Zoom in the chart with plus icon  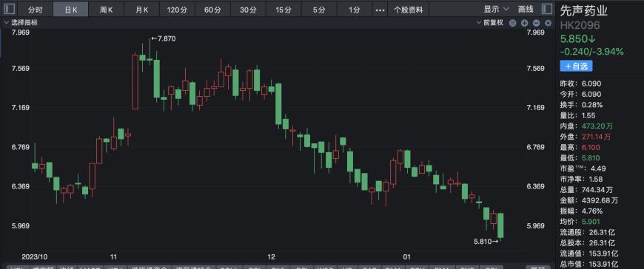pyautogui.click(x=525, y=23)
